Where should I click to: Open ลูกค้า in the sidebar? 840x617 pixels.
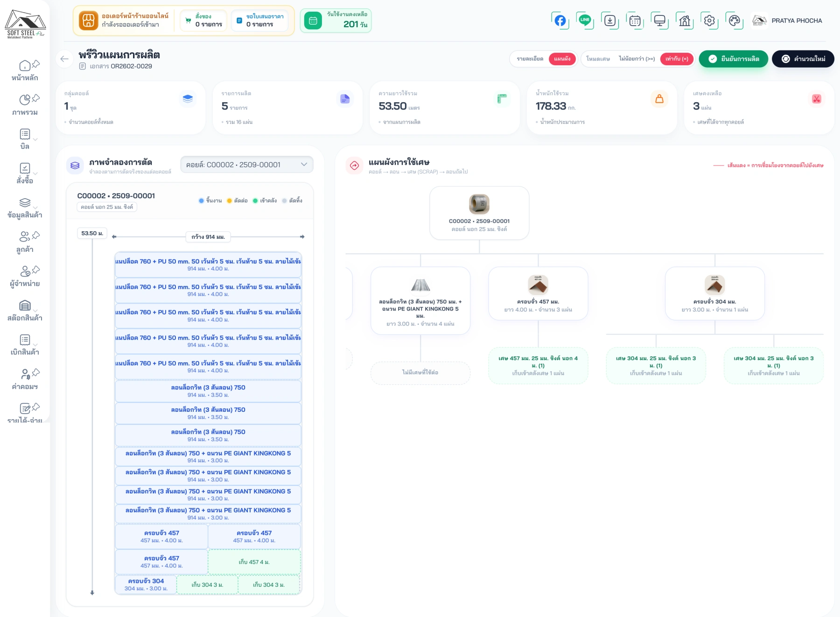click(25, 243)
